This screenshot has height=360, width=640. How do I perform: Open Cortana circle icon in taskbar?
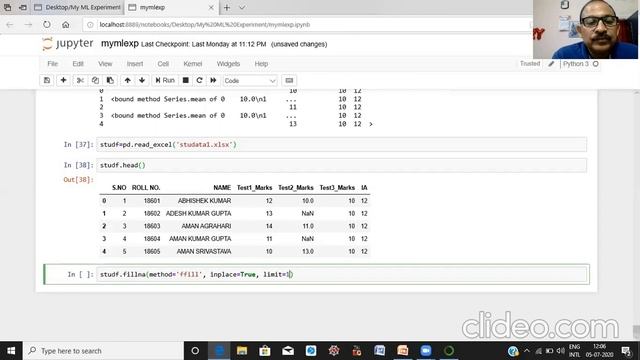195,351
